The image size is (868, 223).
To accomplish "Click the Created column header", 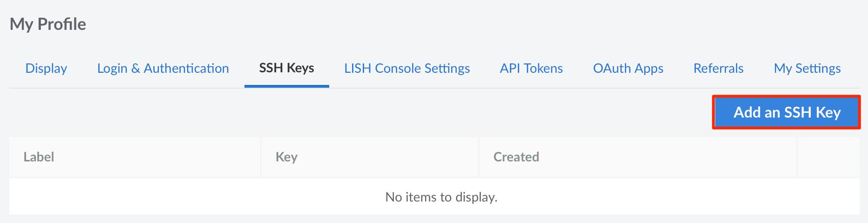I will (516, 157).
